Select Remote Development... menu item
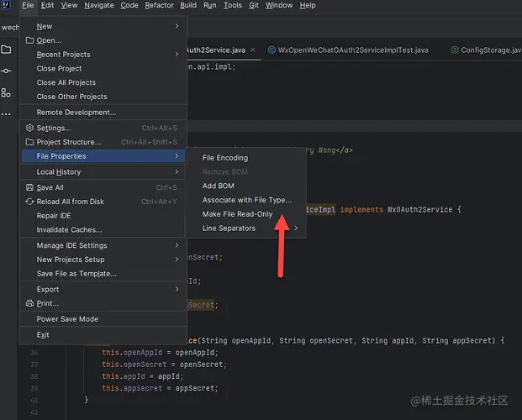Screen dimensions: 522x420 tap(103, 113)
